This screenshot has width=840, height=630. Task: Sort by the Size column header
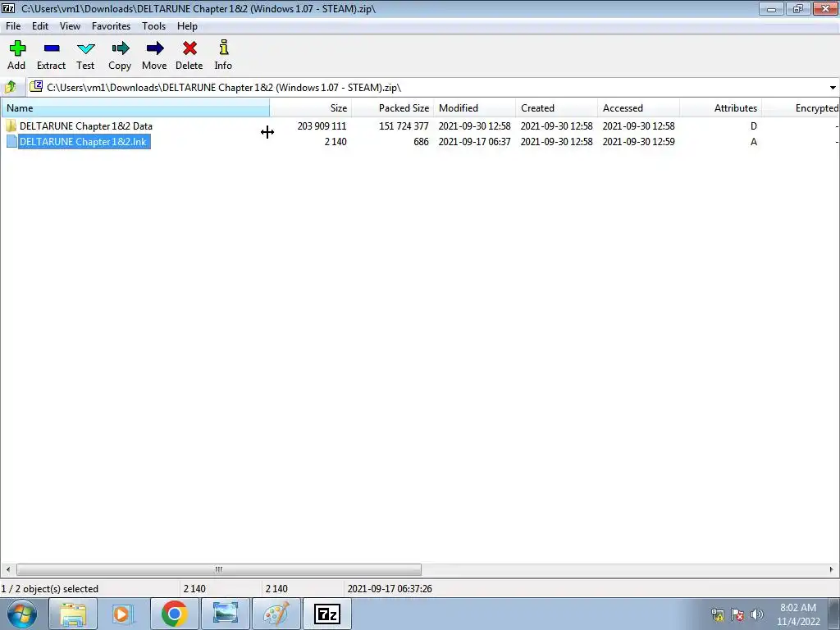pyautogui.click(x=311, y=107)
